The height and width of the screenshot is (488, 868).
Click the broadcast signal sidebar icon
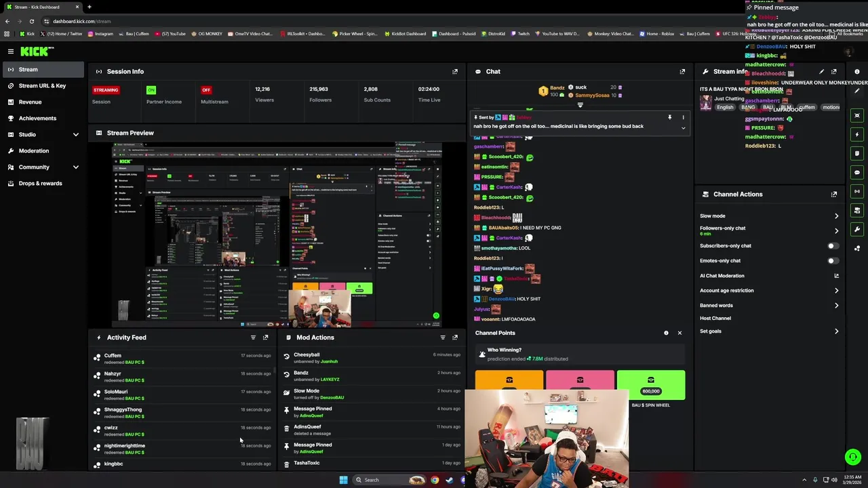(857, 191)
